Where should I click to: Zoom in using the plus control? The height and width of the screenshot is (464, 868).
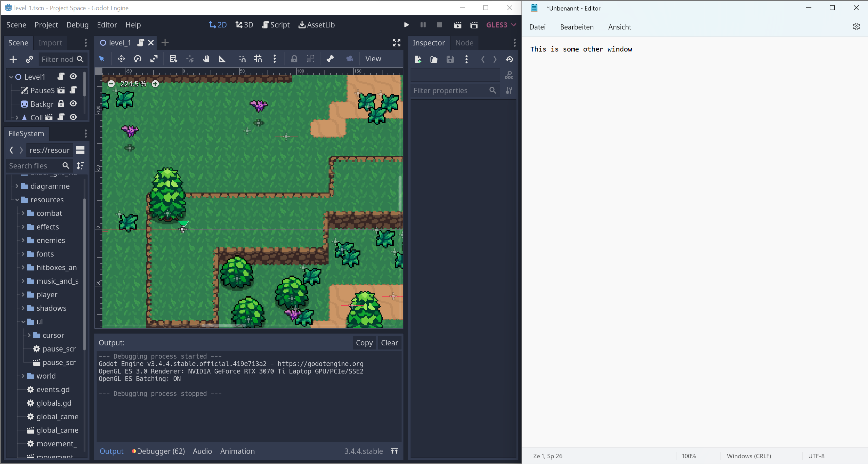(156, 84)
